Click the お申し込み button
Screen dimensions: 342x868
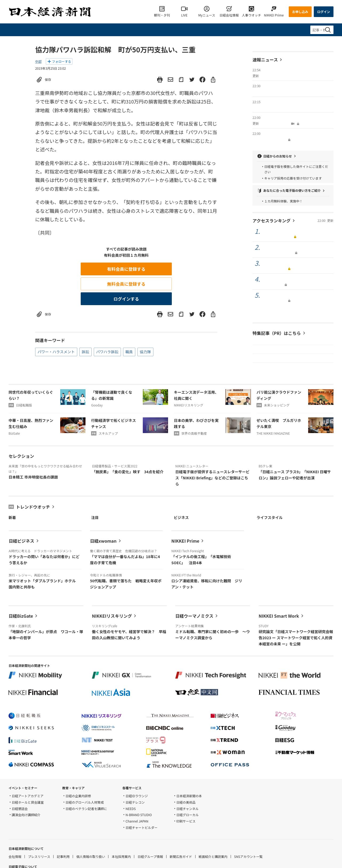click(x=300, y=11)
